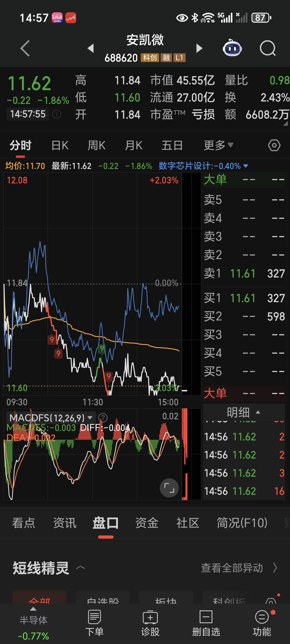Tap the current price 11.62
This screenshot has width=290, height=644.
(x=29, y=83)
